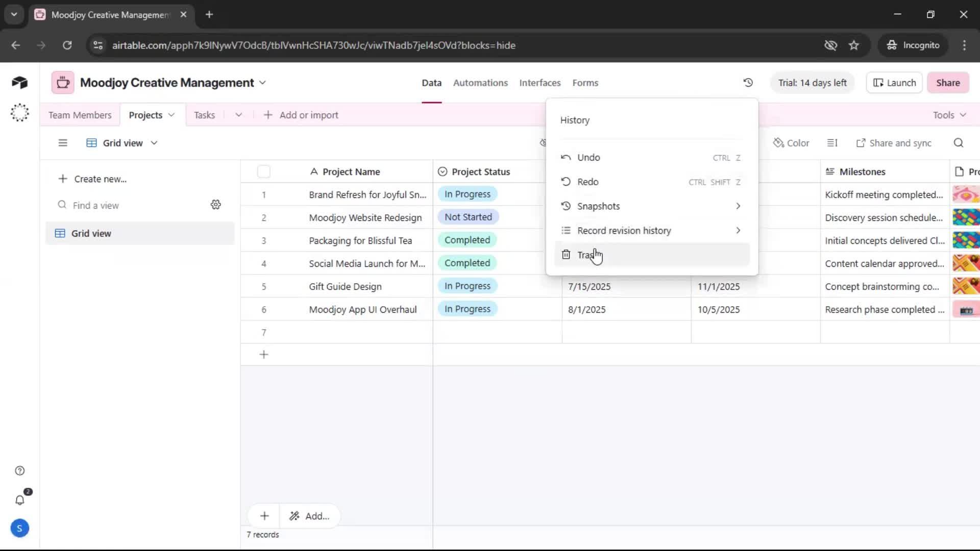Open thumbnail for Moodjoy App UI Overhaul row
Image resolution: width=980 pixels, height=551 pixels.
coord(965,309)
